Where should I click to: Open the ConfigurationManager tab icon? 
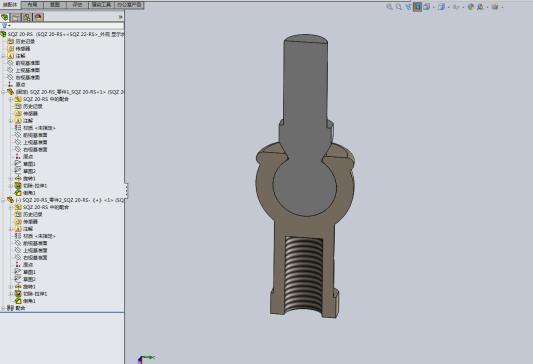tap(27, 17)
